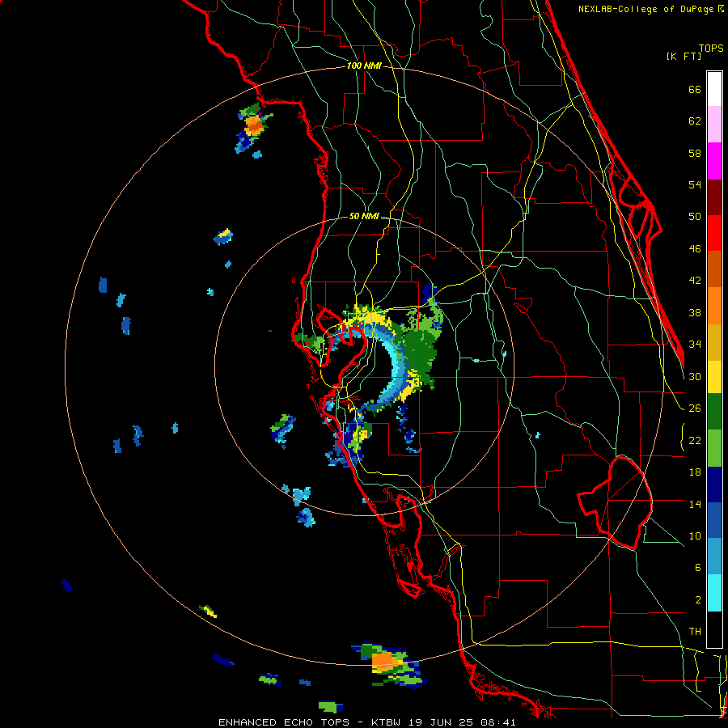Viewport: 728px width, 728px height.
Task: Click the medium blue legend swatch
Action: click(x=714, y=521)
